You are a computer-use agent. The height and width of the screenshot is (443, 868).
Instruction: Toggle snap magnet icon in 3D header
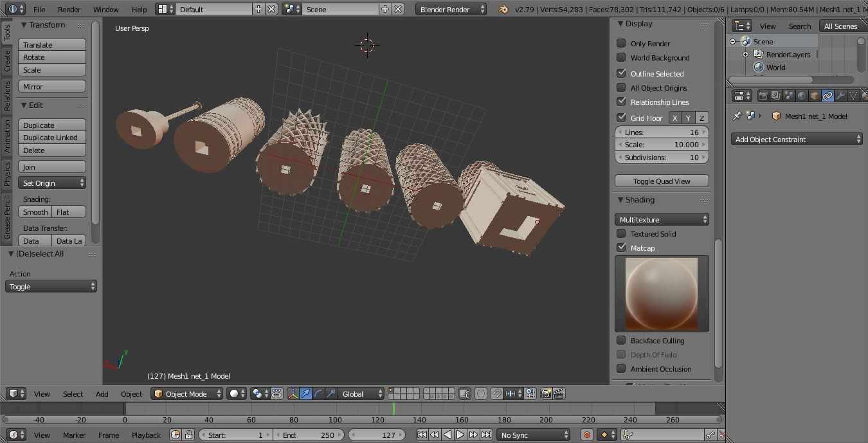tap(497, 393)
